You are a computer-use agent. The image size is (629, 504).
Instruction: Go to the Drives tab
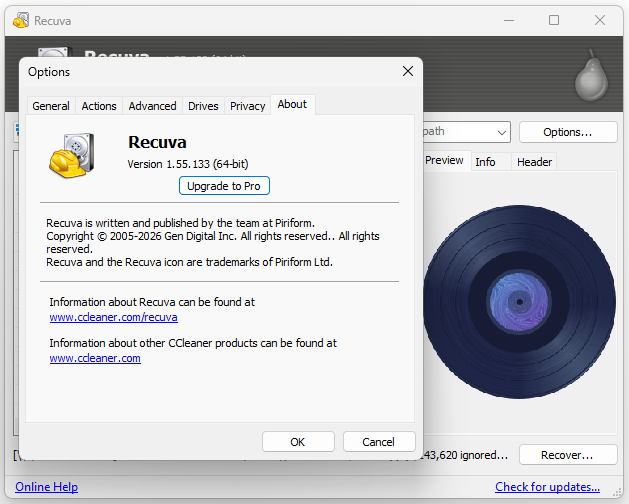click(x=203, y=106)
